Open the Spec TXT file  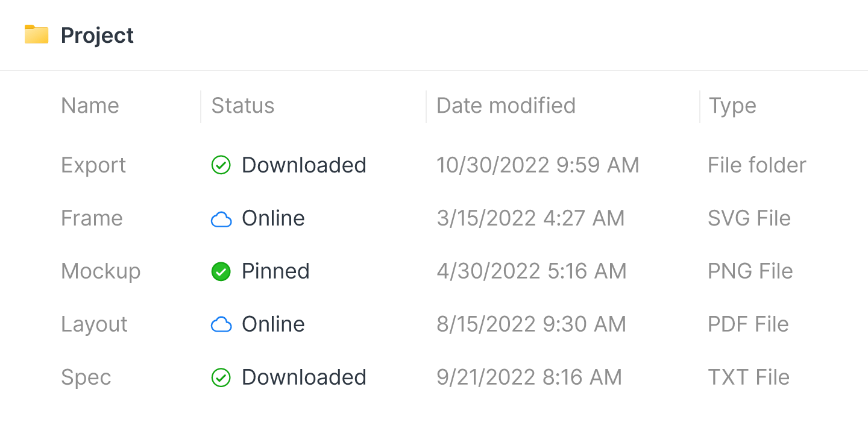(86, 377)
